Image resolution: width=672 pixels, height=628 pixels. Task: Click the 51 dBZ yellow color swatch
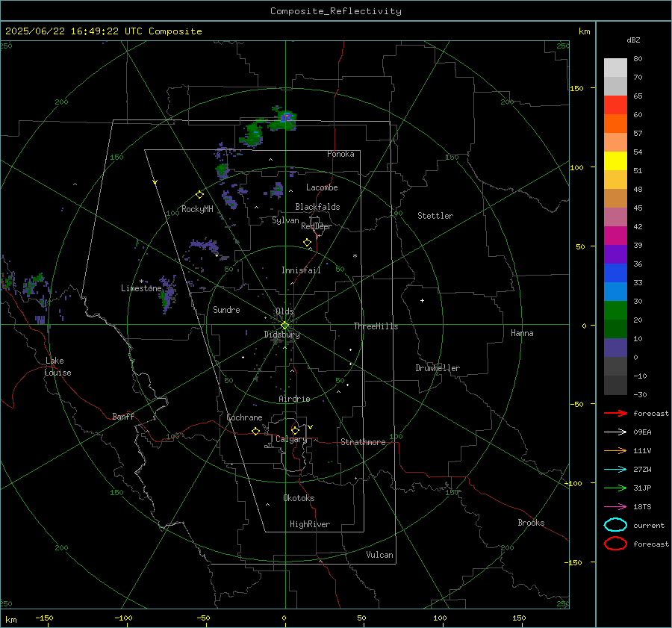pyautogui.click(x=615, y=161)
